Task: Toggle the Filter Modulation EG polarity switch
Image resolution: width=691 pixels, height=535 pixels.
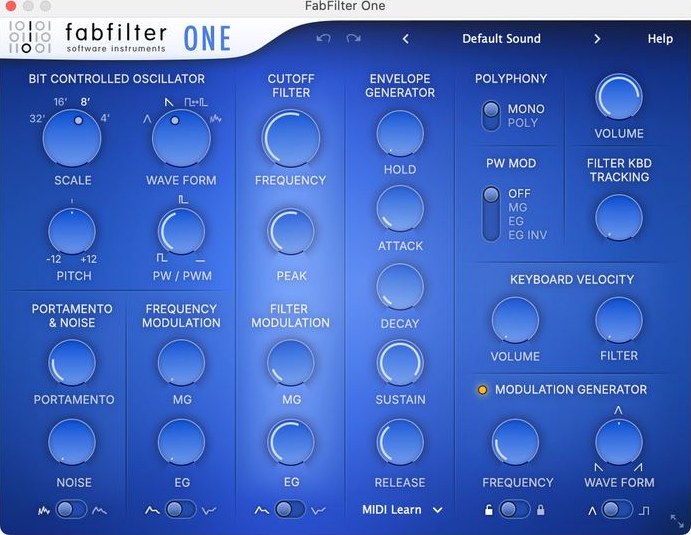Action: pyautogui.click(x=290, y=509)
